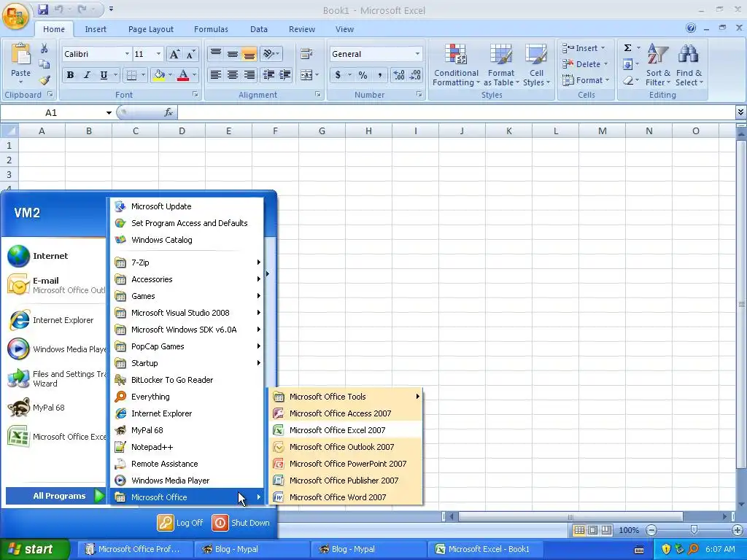Click Shut Down in Start menu

241,523
